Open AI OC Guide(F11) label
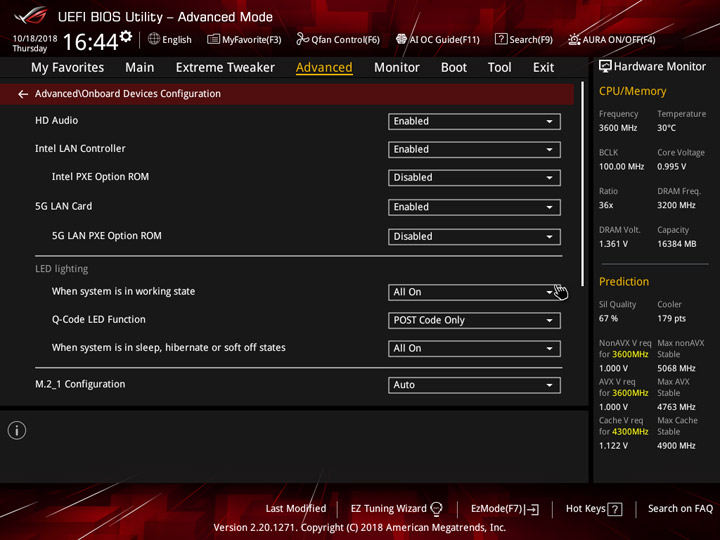 444,40
